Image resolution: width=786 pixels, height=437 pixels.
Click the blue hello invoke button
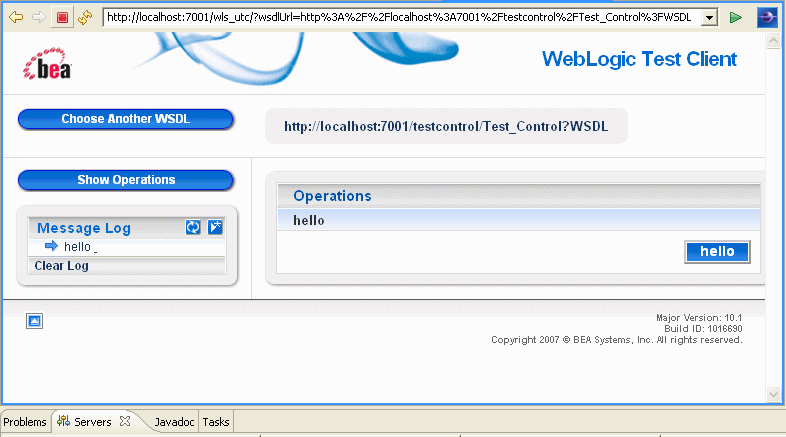[x=717, y=252]
